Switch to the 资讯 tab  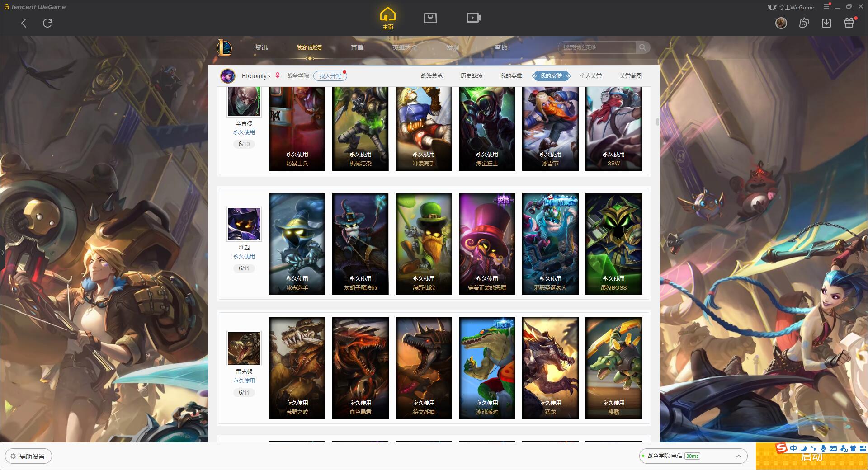coord(261,47)
